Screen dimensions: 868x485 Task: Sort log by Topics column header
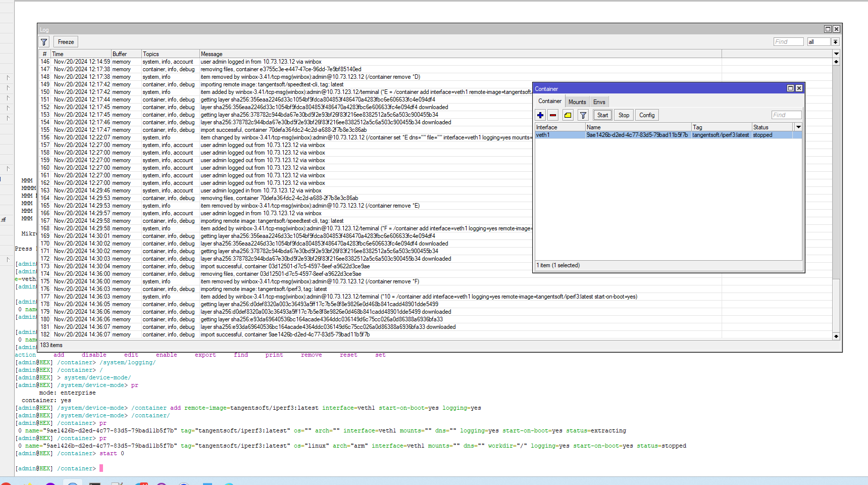(170, 54)
